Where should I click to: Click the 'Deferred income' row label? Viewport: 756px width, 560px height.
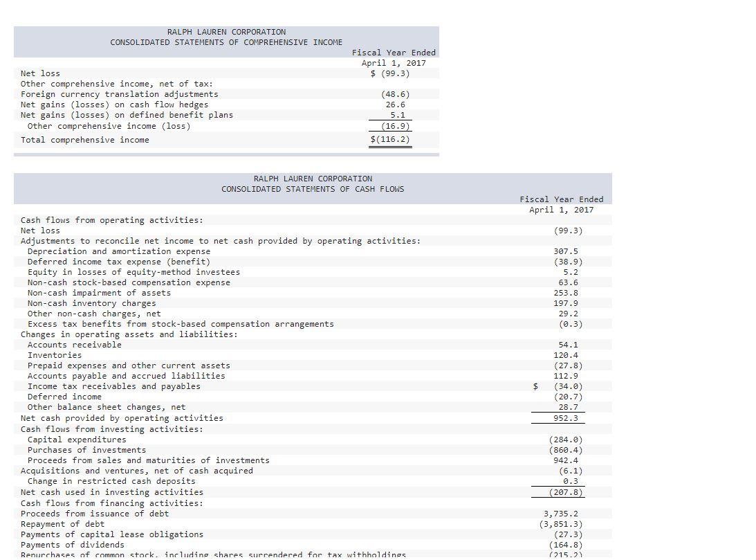pyautogui.click(x=64, y=397)
